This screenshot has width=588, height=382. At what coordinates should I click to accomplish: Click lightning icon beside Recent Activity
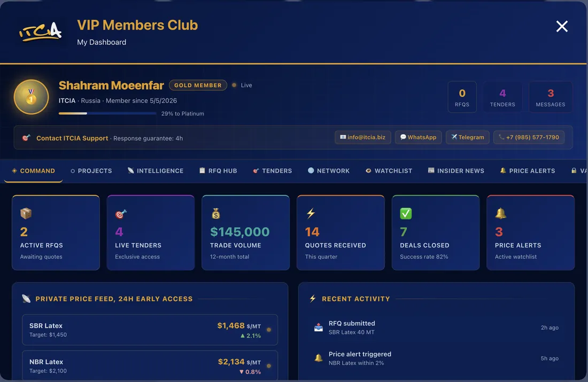pos(313,299)
